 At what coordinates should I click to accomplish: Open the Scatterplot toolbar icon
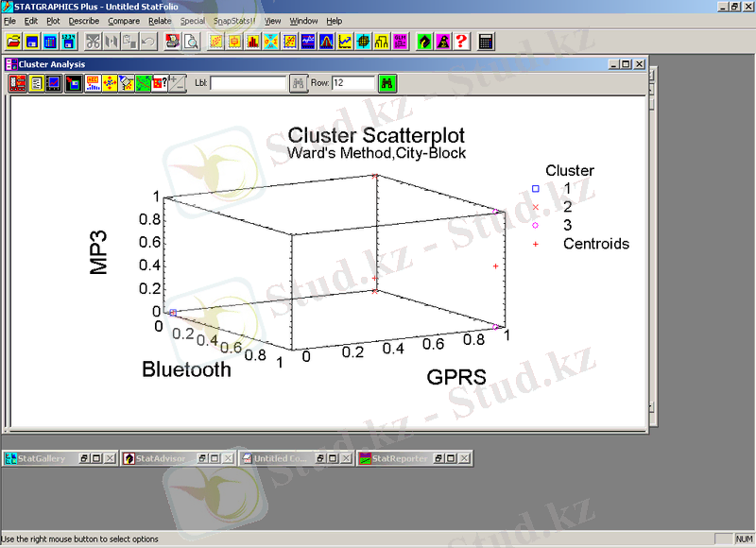215,42
